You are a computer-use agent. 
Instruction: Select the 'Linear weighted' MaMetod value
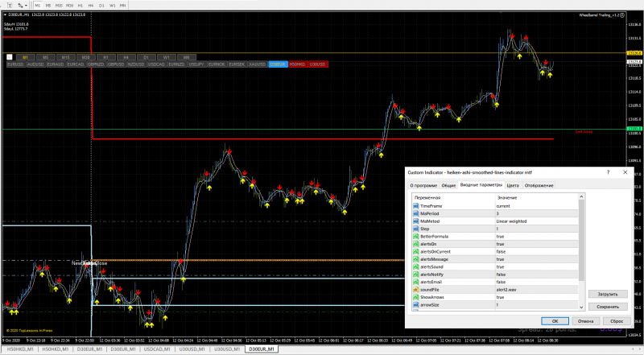511,221
